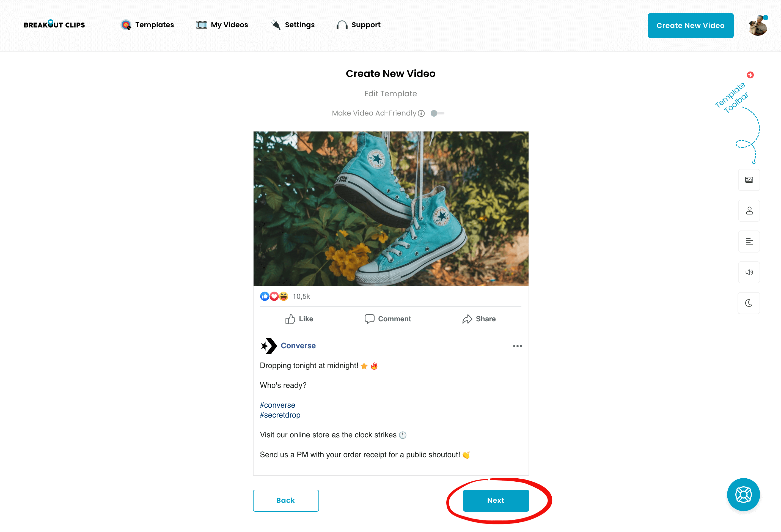This screenshot has height=532, width=781.
Task: Click the BREAKOUT CLIPS logo
Action: click(54, 24)
